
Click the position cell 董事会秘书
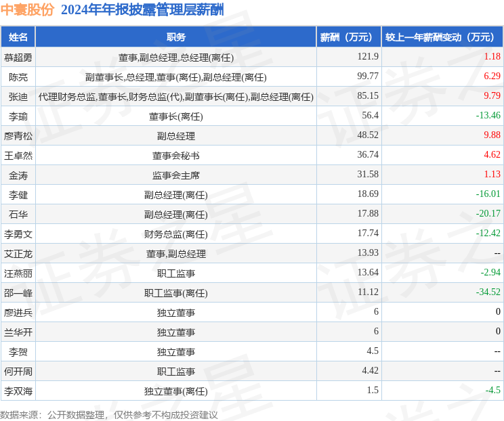(176, 156)
